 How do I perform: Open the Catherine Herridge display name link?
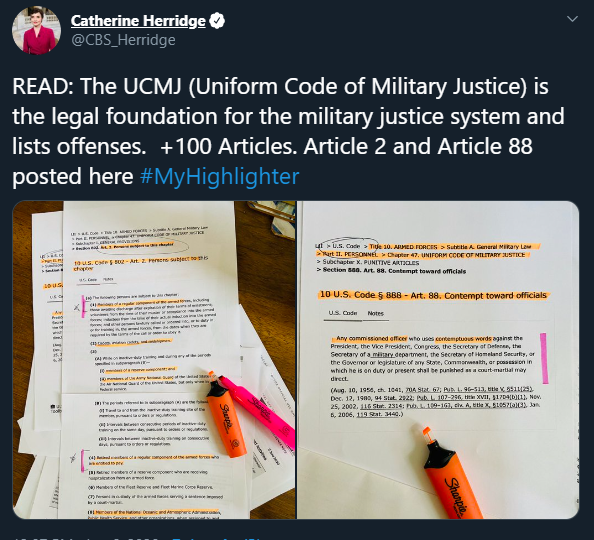tap(138, 21)
